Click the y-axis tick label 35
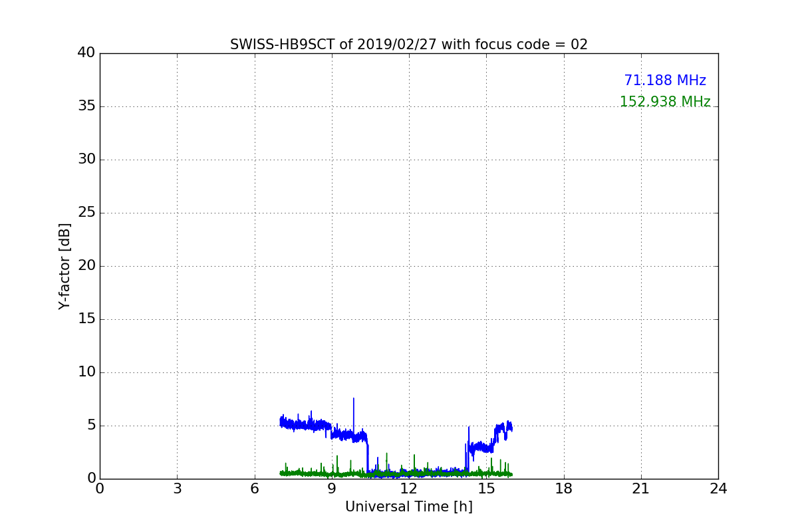This screenshot has height=532, width=798. 86,106
